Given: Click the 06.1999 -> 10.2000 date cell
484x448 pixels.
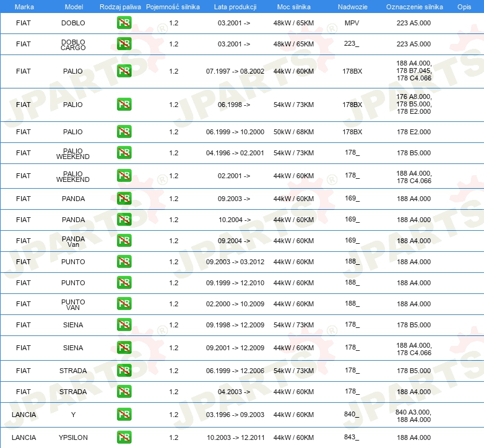Looking at the screenshot, I should pyautogui.click(x=235, y=132).
